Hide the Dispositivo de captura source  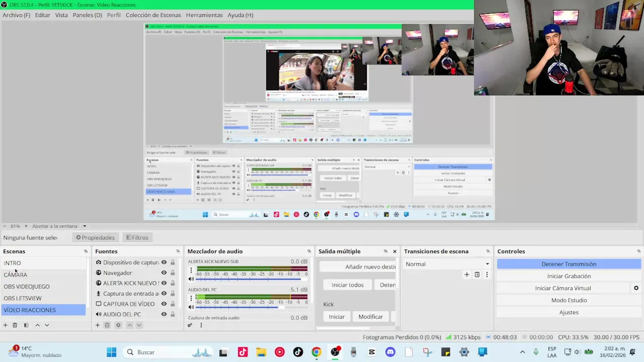(x=164, y=262)
